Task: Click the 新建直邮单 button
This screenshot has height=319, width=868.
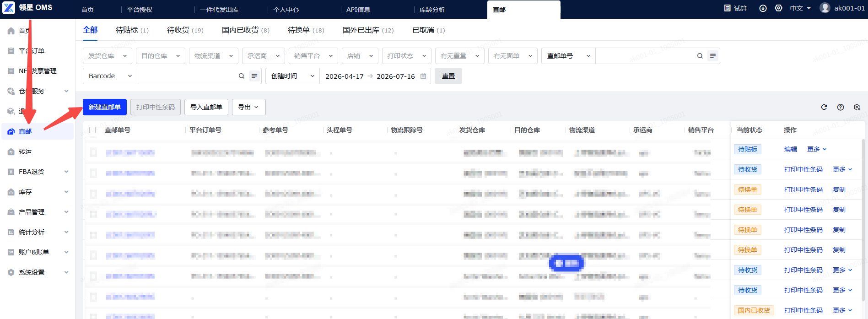Action: point(105,107)
